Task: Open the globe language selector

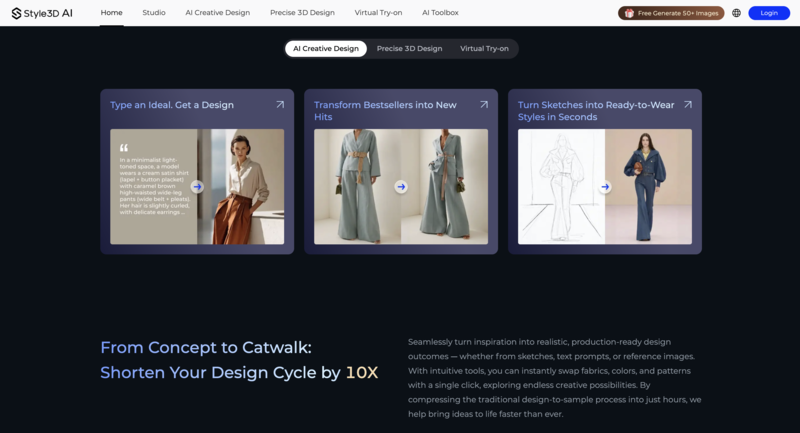Action: [x=736, y=13]
